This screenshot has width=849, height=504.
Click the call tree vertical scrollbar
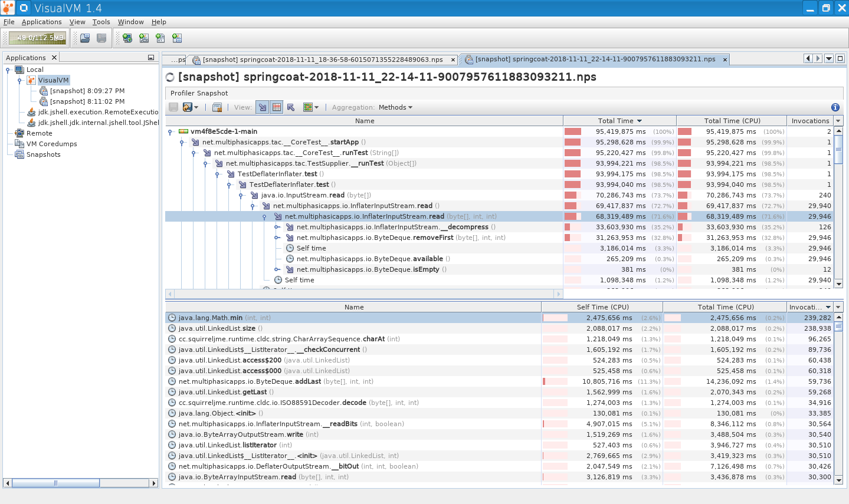(x=838, y=207)
